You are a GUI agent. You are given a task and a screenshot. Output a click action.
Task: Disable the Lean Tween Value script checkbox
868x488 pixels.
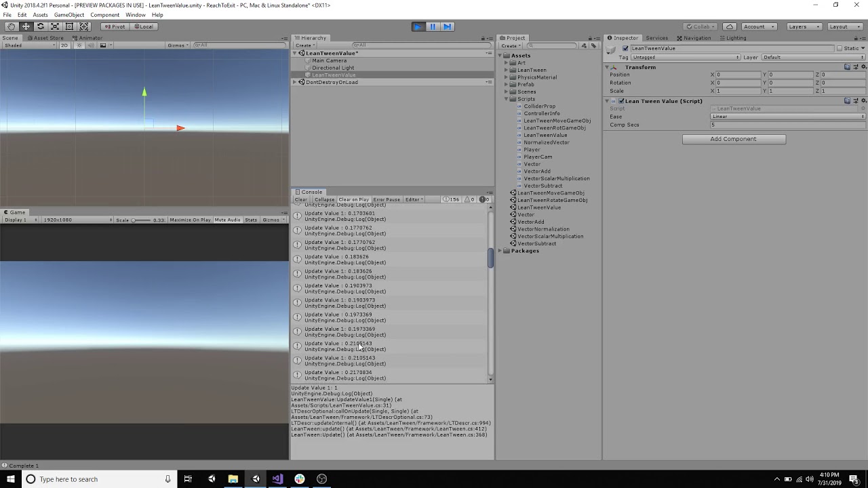(x=621, y=101)
